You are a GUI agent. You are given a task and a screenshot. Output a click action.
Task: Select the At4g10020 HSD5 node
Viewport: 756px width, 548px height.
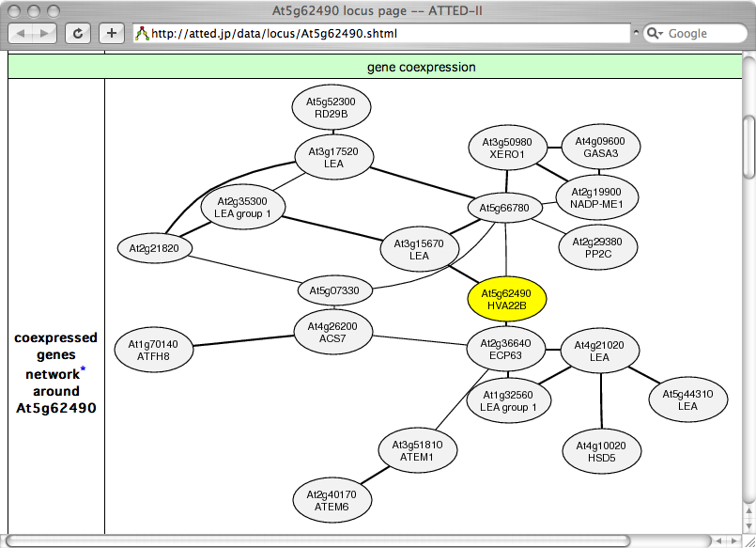(x=602, y=450)
